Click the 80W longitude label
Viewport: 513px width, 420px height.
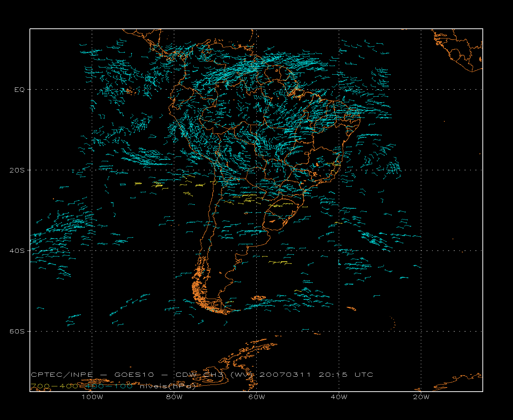[174, 397]
